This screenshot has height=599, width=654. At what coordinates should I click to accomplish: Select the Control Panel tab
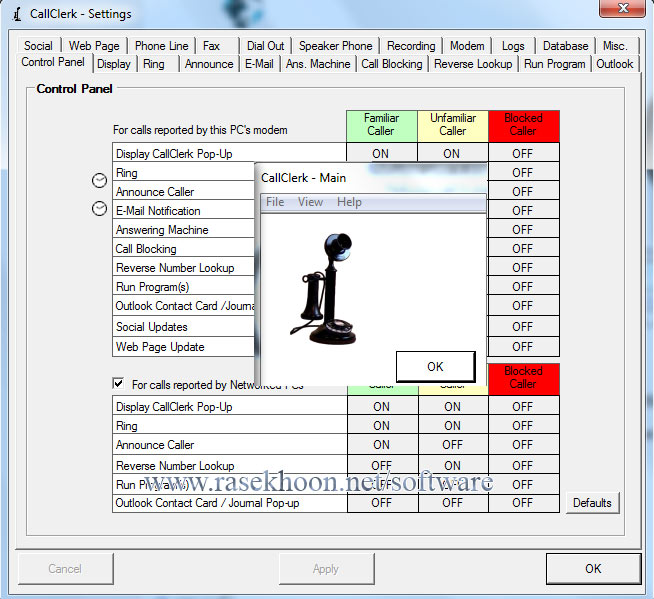[53, 63]
